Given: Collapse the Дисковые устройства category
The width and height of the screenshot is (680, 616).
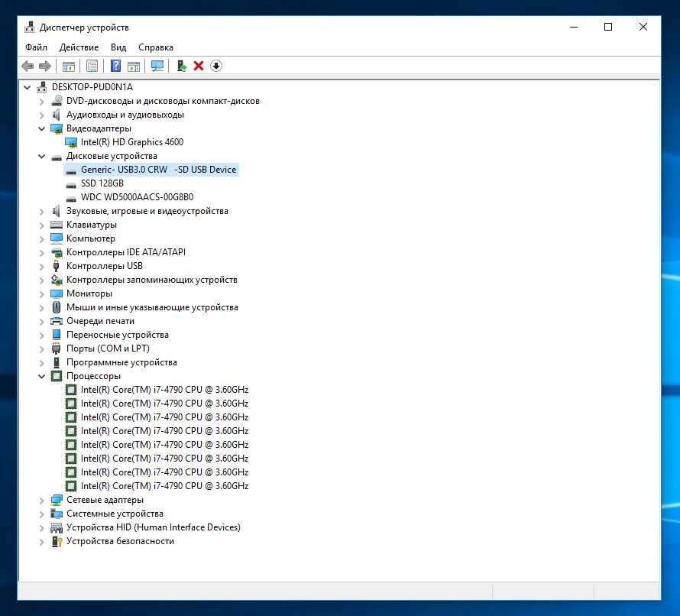Looking at the screenshot, I should [41, 156].
